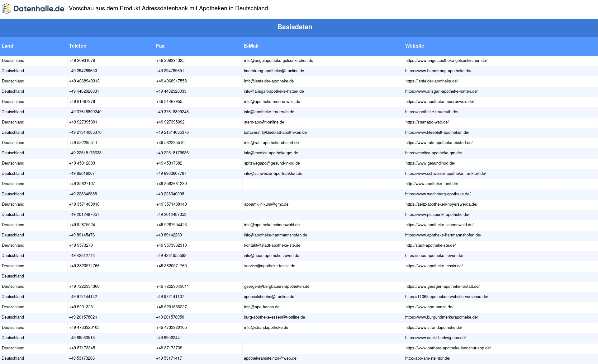The width and height of the screenshot is (598, 364).
Task: Open https://www.pluspunkt-apotheke.de/ link
Action: point(437,215)
